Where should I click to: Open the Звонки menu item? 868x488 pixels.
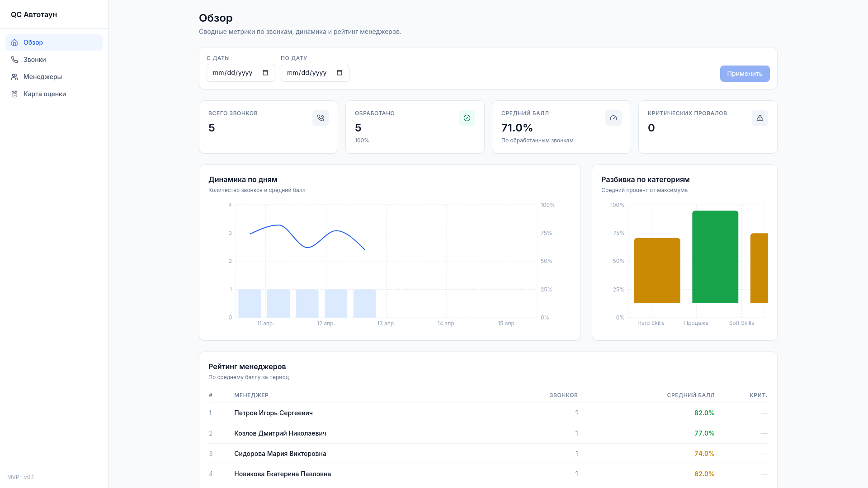[x=35, y=60]
